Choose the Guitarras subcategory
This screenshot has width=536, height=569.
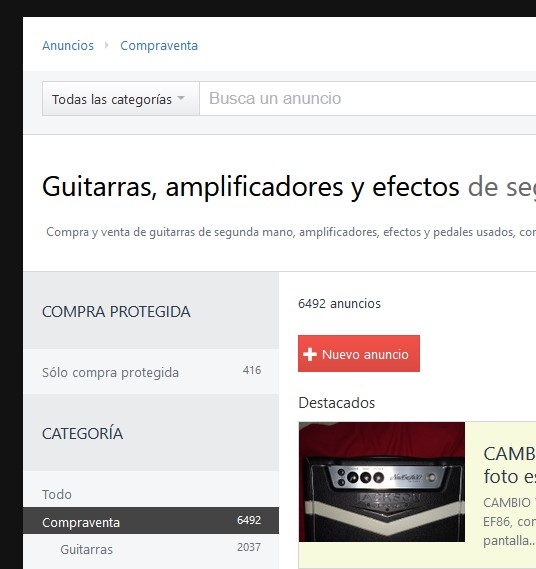pos(151,549)
